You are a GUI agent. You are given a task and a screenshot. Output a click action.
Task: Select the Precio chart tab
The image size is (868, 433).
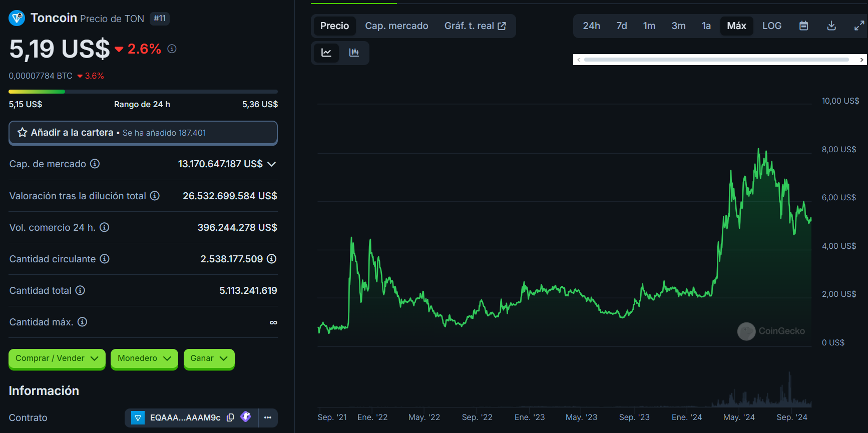pos(334,26)
